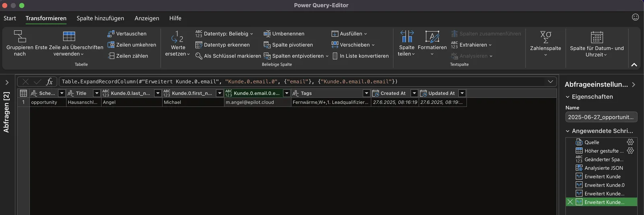Open filter for Created At column
Screen dimensions: 644x215
tap(414, 93)
